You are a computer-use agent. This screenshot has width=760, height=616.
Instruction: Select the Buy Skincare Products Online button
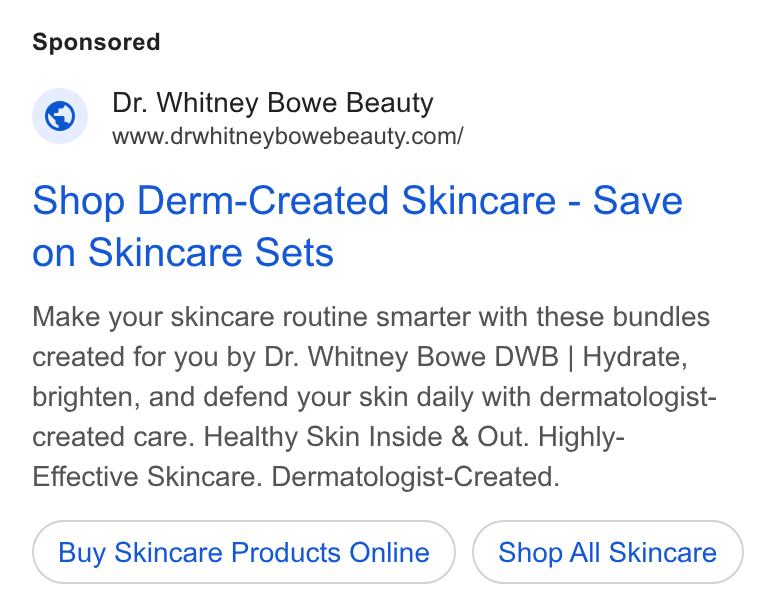pos(244,552)
